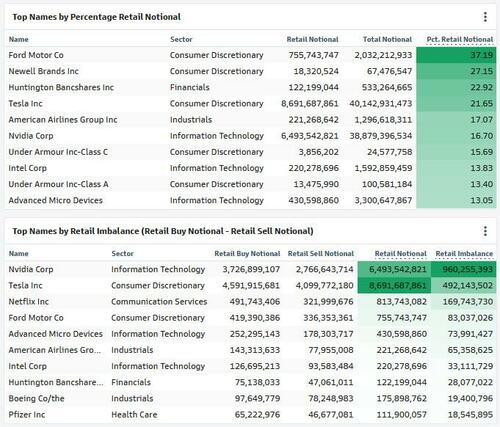Select American Airlines Group Inc name
500x427 pixels.
coord(63,120)
